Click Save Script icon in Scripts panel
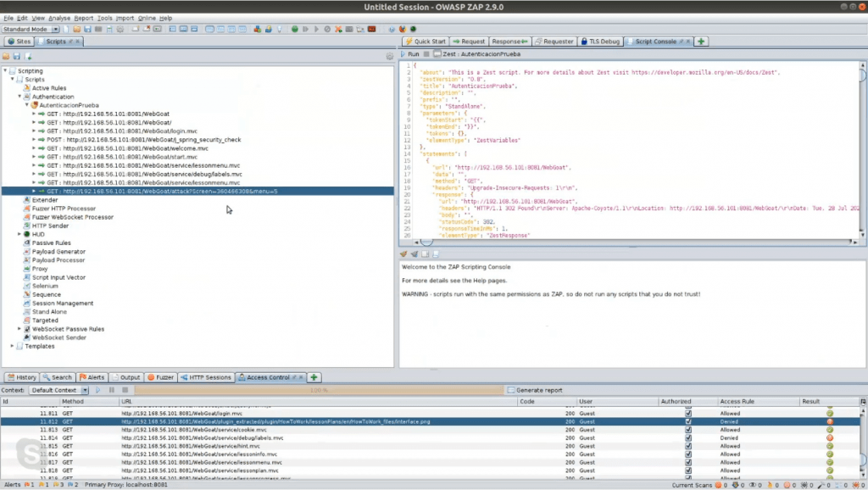The width and height of the screenshot is (868, 490). 17,56
